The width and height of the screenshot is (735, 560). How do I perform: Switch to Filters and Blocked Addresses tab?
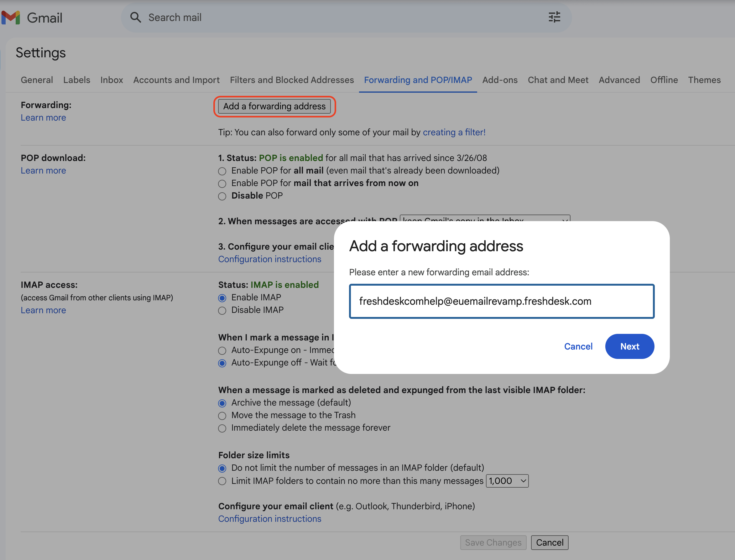pyautogui.click(x=291, y=80)
